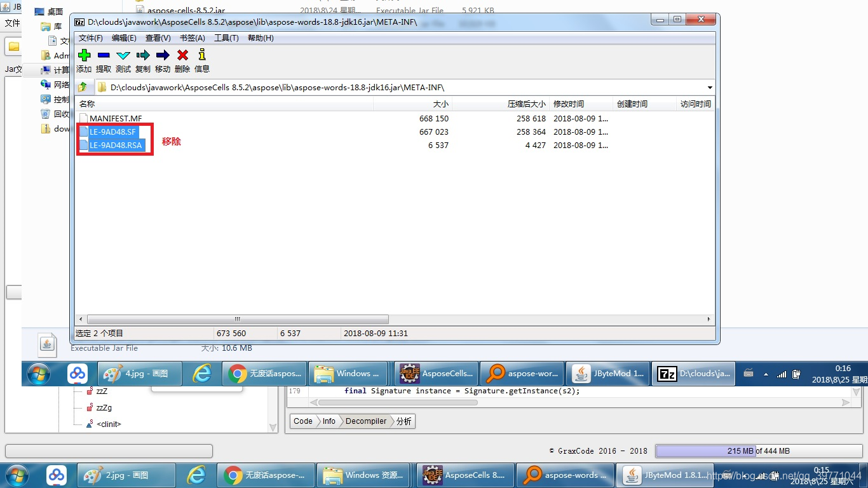This screenshot has width=868, height=488.
Task: Click the Internet Explorer icon beside 4.jpg
Action: pos(202,374)
